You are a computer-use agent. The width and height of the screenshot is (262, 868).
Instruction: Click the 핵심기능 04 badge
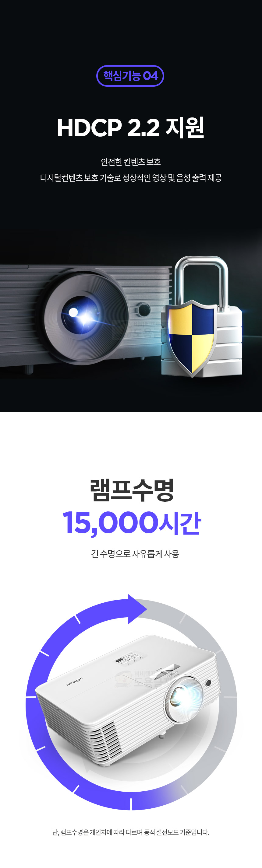[130, 76]
